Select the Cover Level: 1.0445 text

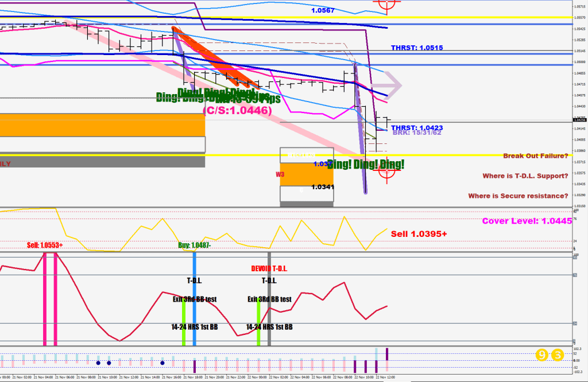click(527, 221)
